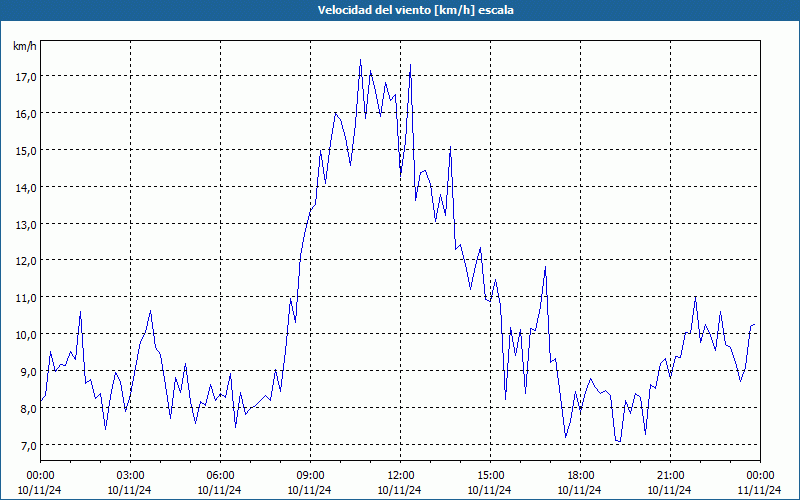Pick the '7,0' y-axis tick label

[29, 446]
